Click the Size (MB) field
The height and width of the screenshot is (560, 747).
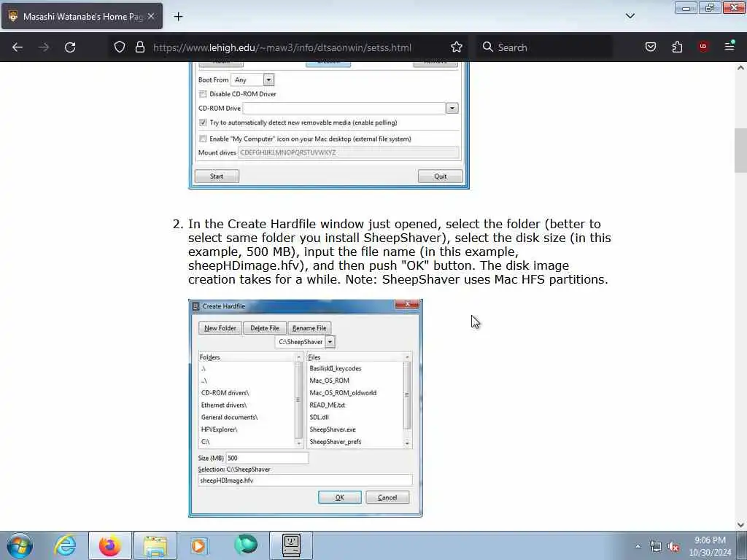[267, 458]
